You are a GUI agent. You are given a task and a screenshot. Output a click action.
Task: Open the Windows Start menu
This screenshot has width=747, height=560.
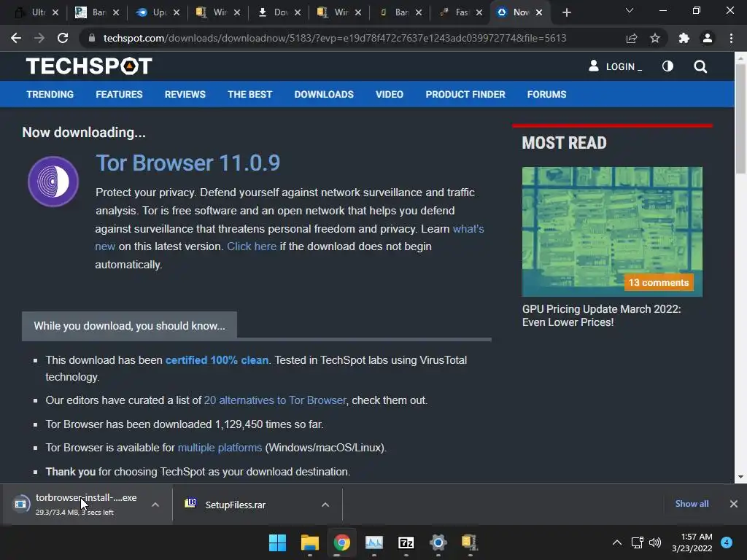coord(277,542)
